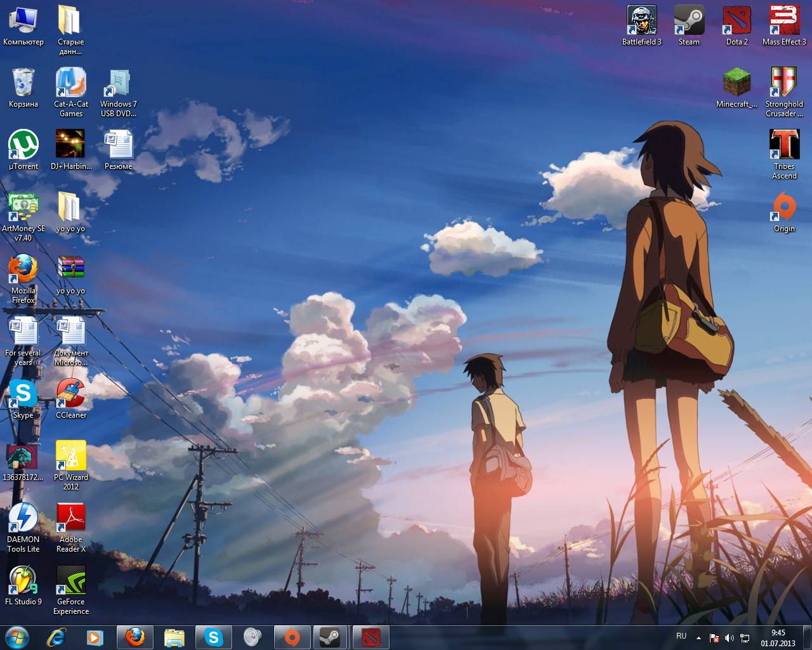
Task: Launch Windows Media Player from the taskbar
Action: coord(95,637)
